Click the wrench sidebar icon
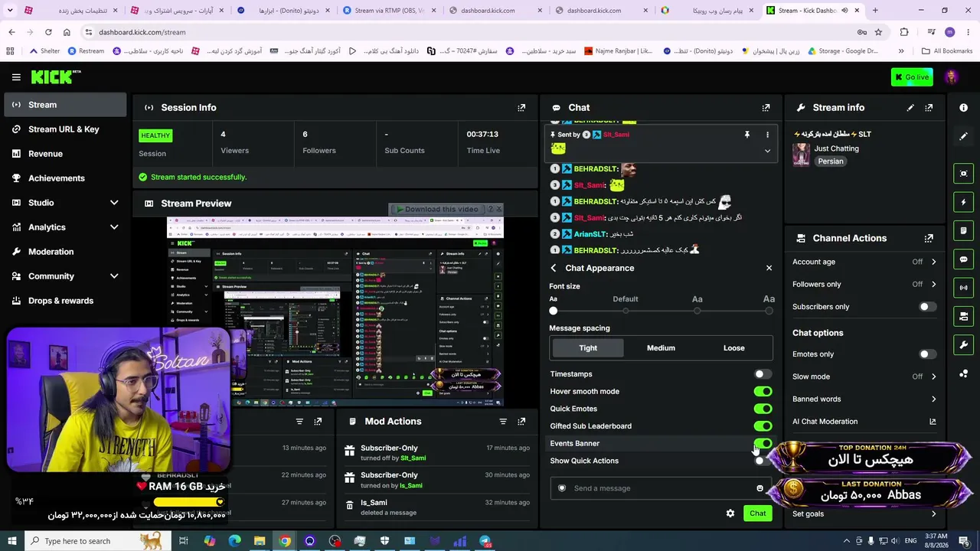The image size is (980, 551). pos(963,345)
